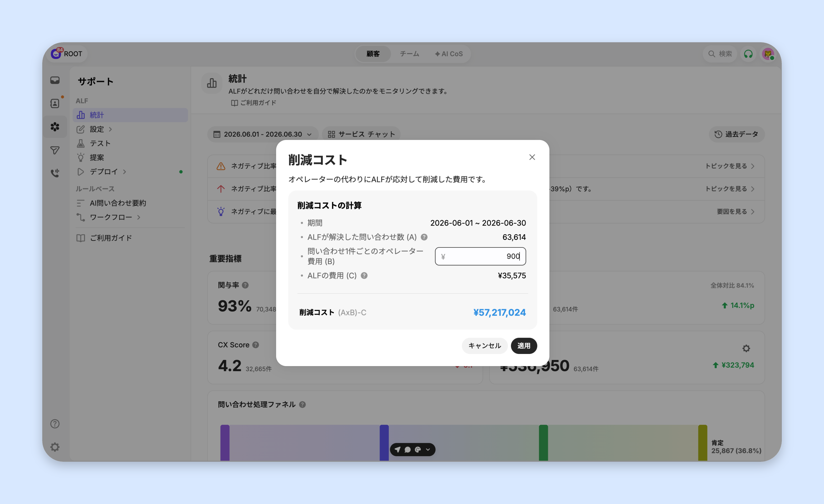Image resolution: width=824 pixels, height=504 pixels.
Task: Click the green funnel bar segment
Action: [x=544, y=443]
